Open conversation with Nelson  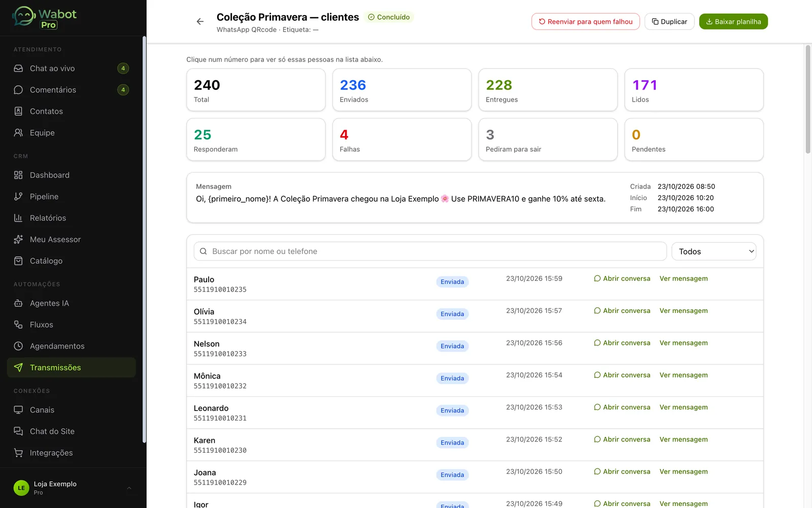tap(622, 343)
